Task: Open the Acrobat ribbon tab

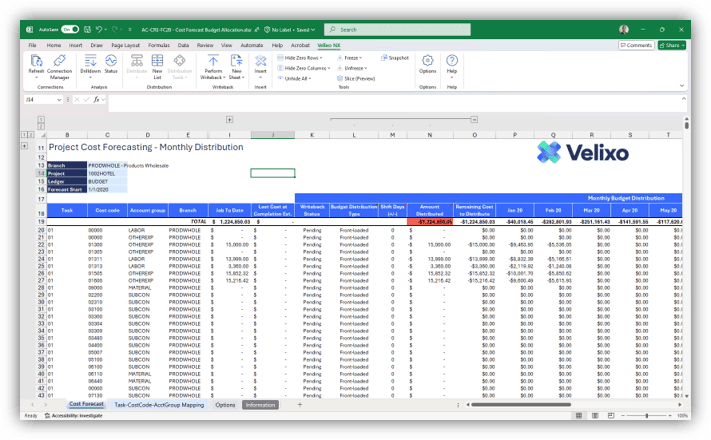Action: click(300, 45)
